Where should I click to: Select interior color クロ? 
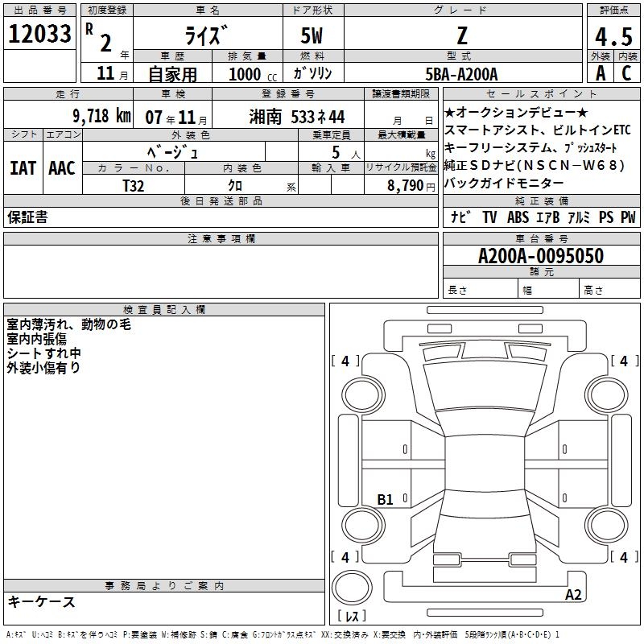coord(235,186)
